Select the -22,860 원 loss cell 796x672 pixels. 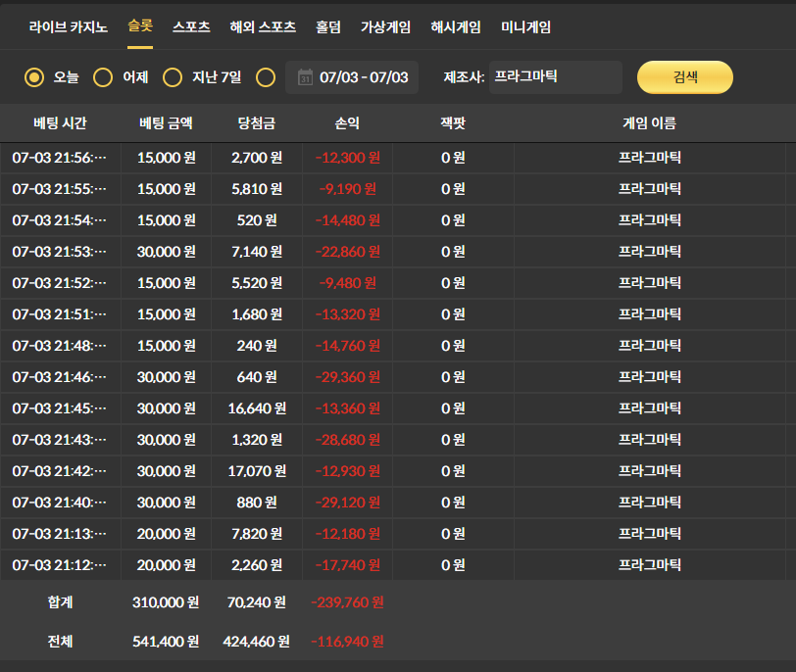[348, 252]
